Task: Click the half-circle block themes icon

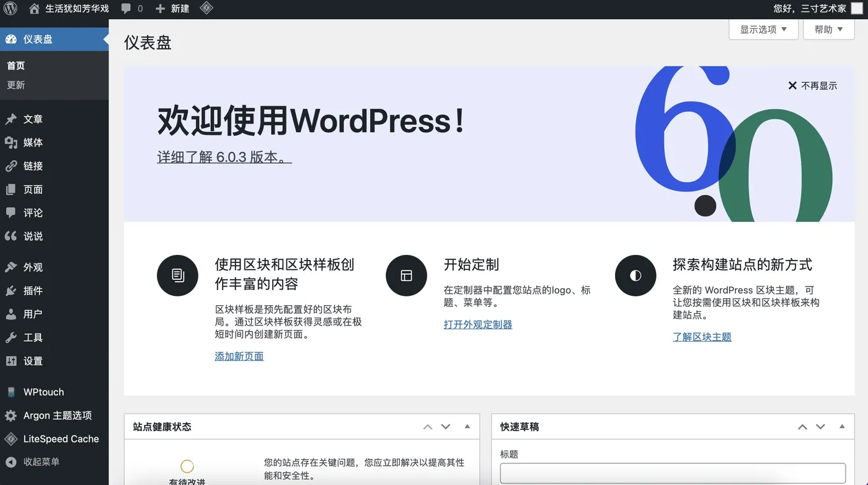Action: coord(635,275)
